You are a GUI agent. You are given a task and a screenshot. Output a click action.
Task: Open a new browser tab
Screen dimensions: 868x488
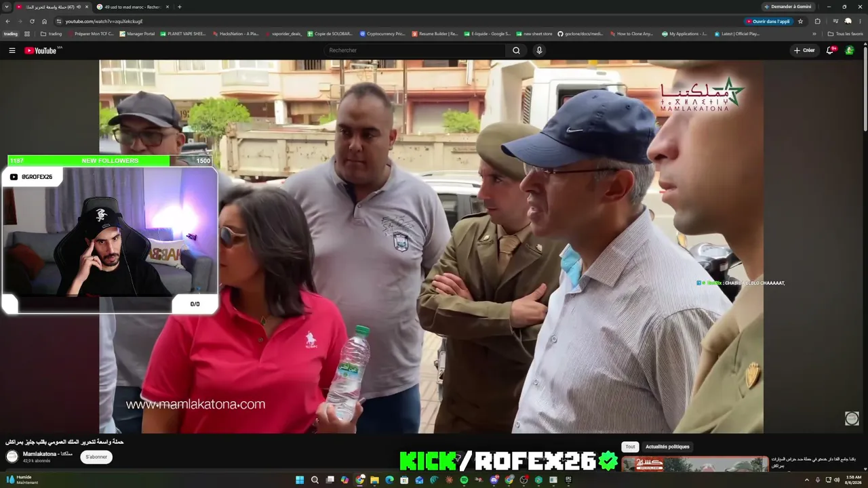pyautogui.click(x=179, y=7)
